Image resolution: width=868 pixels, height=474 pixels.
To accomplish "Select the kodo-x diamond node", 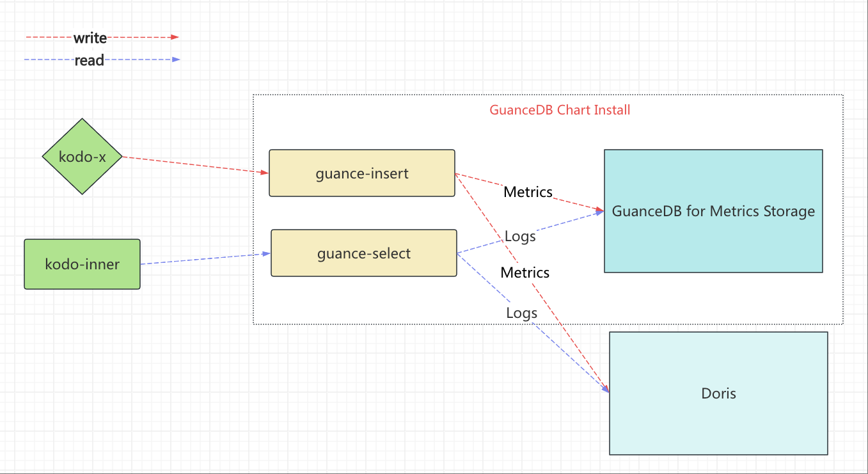I will (x=82, y=156).
